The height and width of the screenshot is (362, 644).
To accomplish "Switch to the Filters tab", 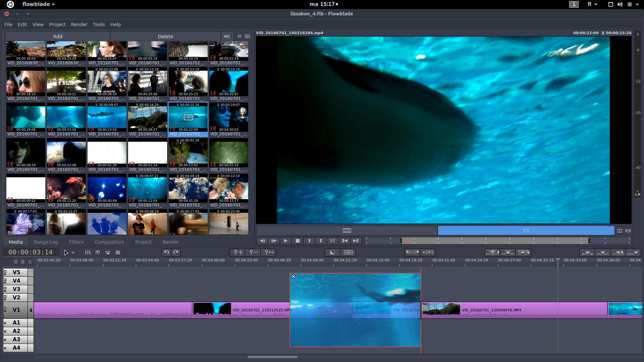I will pyautogui.click(x=76, y=242).
